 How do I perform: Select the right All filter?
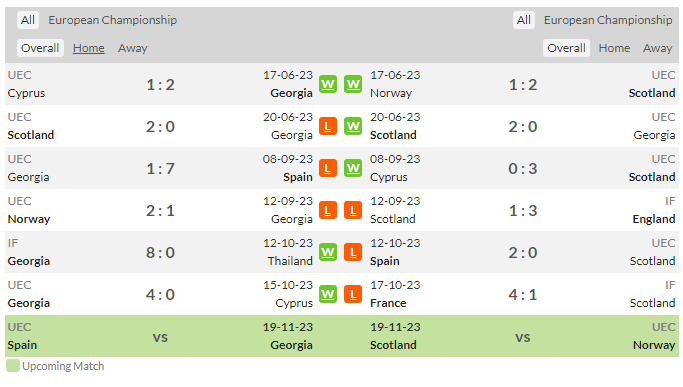[x=524, y=20]
